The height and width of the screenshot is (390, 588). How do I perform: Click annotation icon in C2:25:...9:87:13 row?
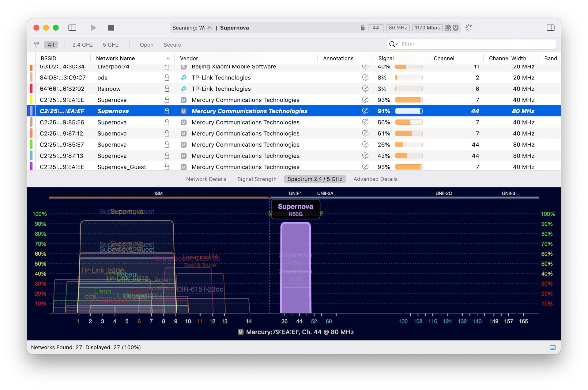click(365, 156)
